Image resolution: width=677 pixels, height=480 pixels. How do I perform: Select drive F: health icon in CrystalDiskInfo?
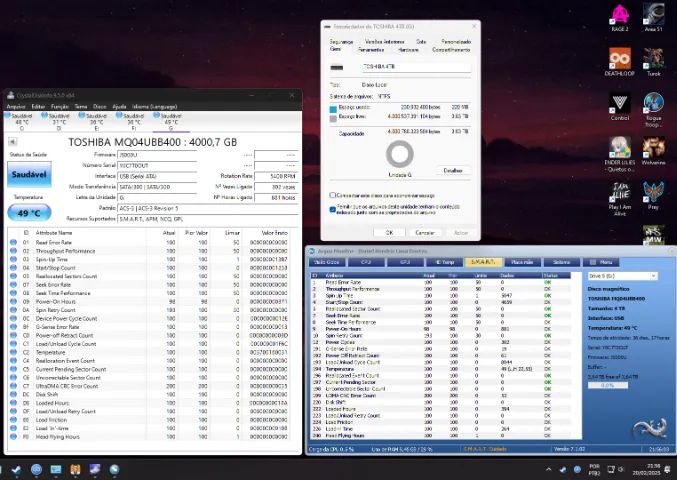coord(119,116)
